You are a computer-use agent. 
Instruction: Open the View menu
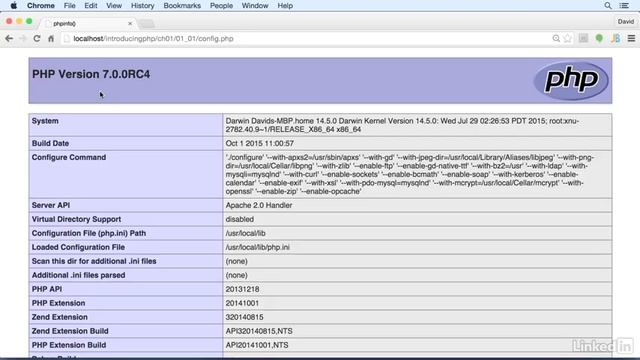pos(114,6)
